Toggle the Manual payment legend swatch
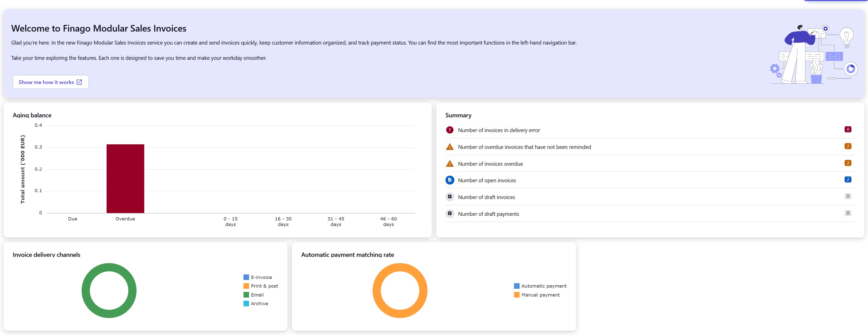Image resolution: width=868 pixels, height=336 pixels. tap(517, 295)
